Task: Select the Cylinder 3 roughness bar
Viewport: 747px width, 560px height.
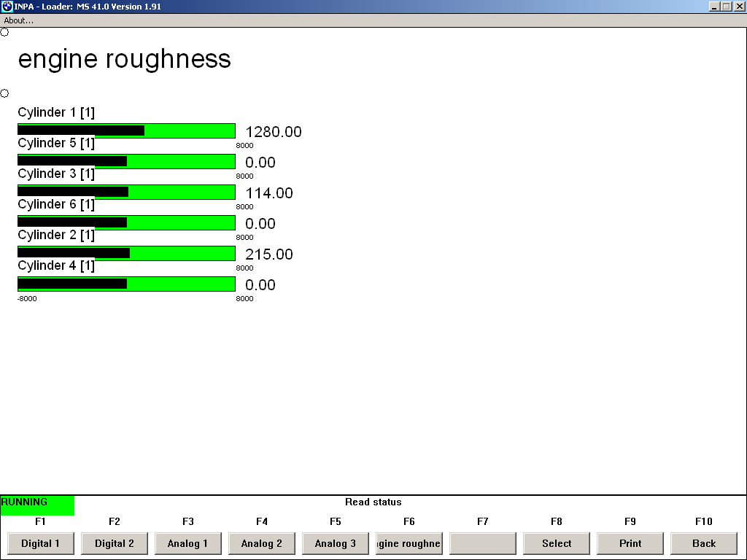Action: tap(126, 192)
